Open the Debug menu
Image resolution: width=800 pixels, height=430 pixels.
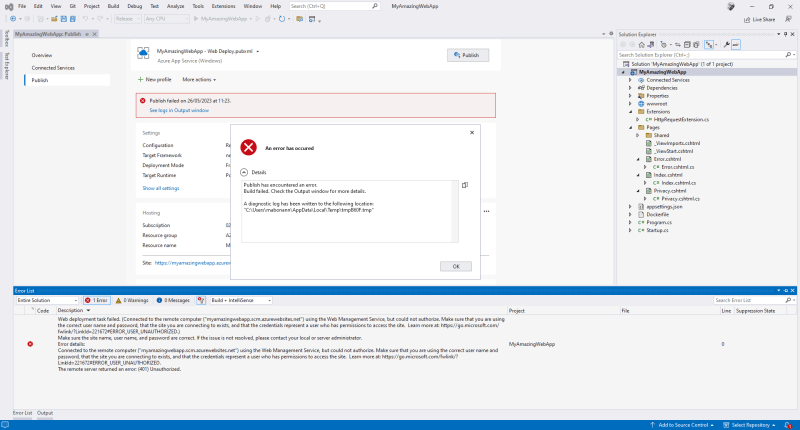click(x=135, y=6)
